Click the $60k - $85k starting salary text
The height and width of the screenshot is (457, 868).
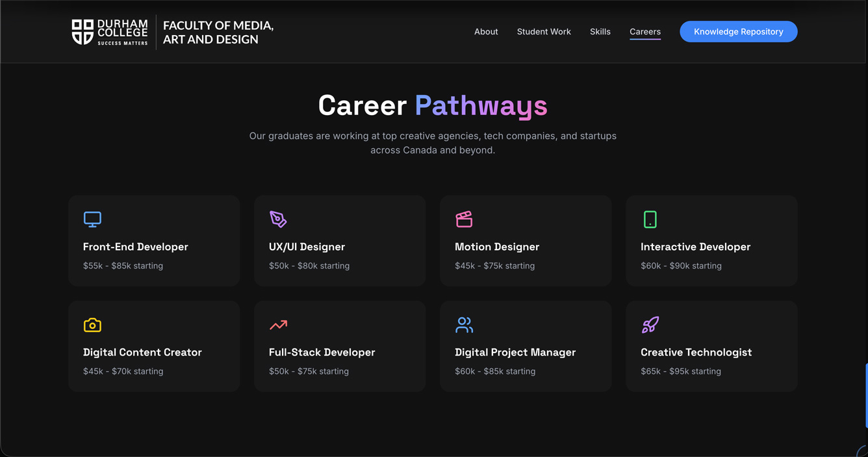[x=495, y=371]
